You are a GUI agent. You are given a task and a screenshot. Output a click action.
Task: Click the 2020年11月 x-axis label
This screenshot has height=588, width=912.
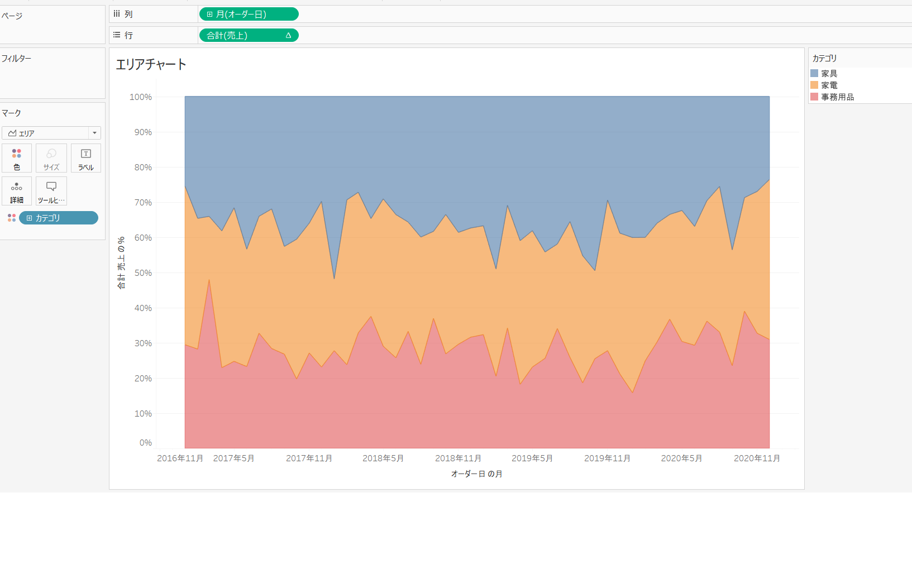[x=757, y=458]
